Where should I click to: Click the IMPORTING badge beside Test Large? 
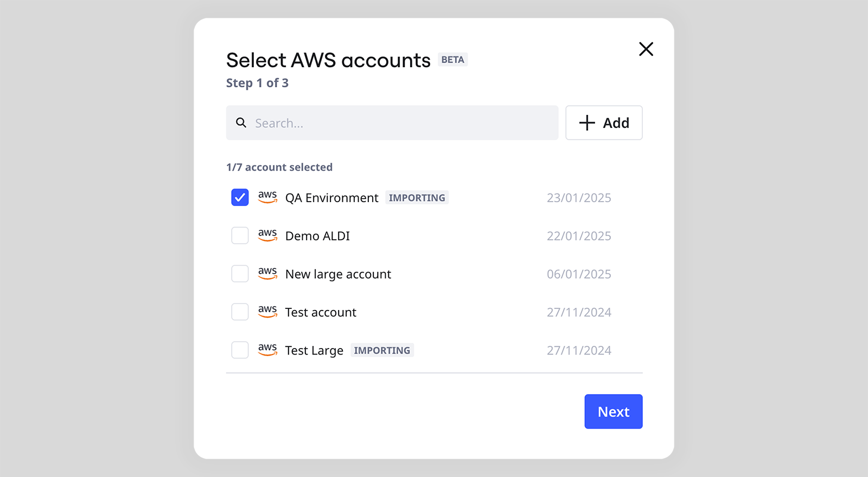(x=382, y=350)
